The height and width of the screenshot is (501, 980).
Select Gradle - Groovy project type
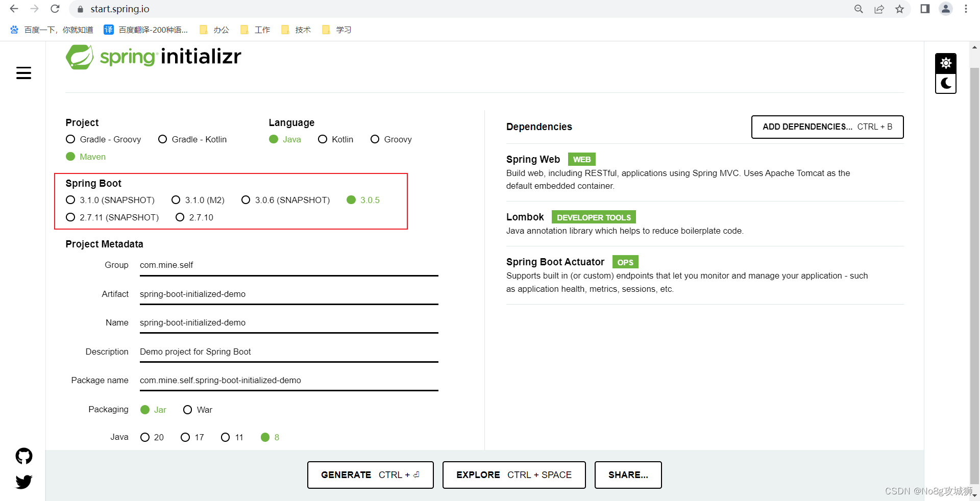click(x=104, y=139)
